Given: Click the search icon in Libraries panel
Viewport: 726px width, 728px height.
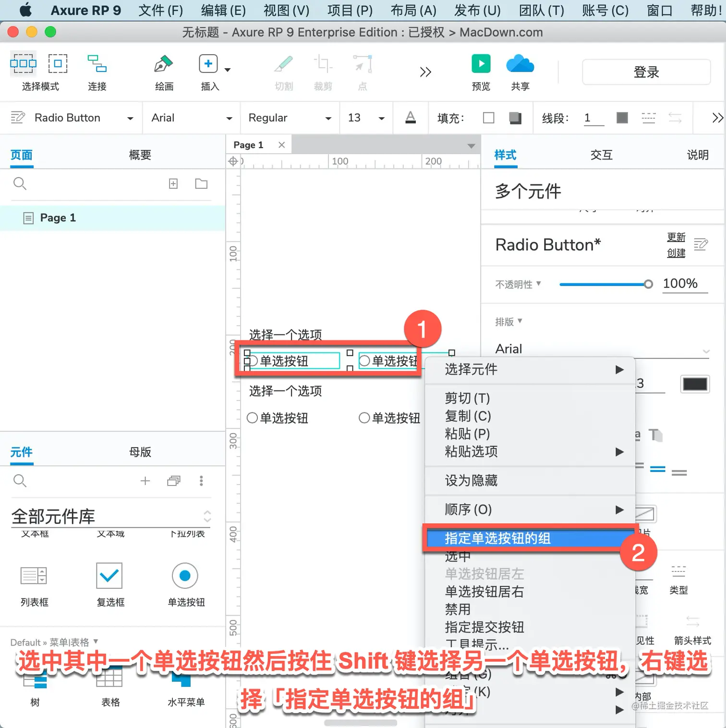Looking at the screenshot, I should [x=20, y=481].
